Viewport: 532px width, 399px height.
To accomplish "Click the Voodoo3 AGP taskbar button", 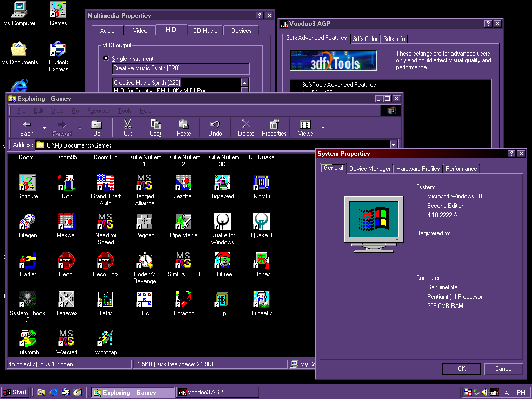I will [x=218, y=392].
